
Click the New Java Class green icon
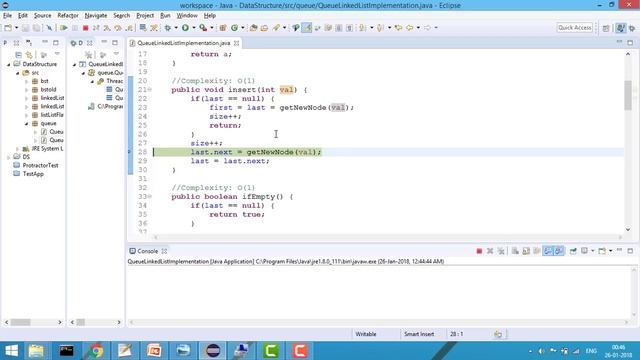pos(234,28)
